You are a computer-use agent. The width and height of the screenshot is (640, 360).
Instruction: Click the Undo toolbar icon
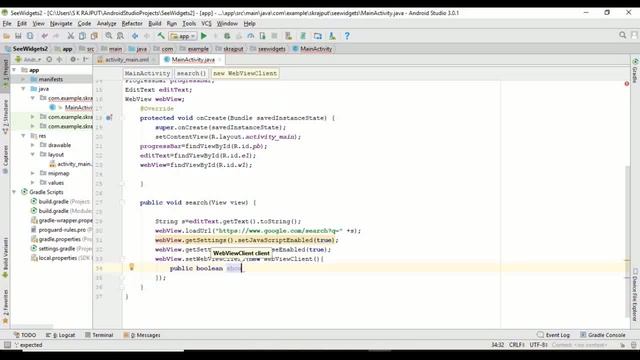(x=44, y=36)
